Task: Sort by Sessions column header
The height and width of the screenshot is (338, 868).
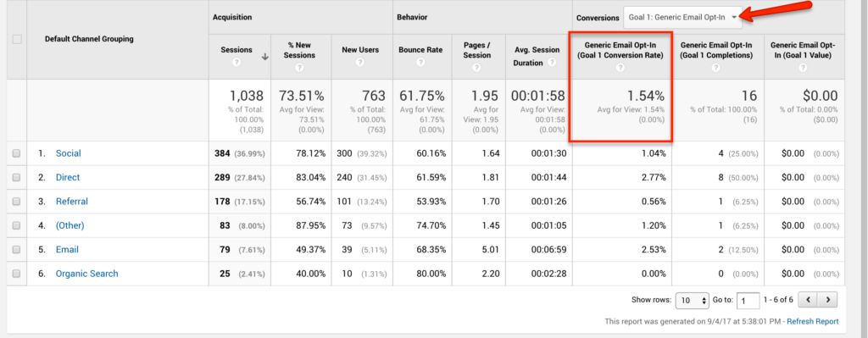Action: point(236,50)
